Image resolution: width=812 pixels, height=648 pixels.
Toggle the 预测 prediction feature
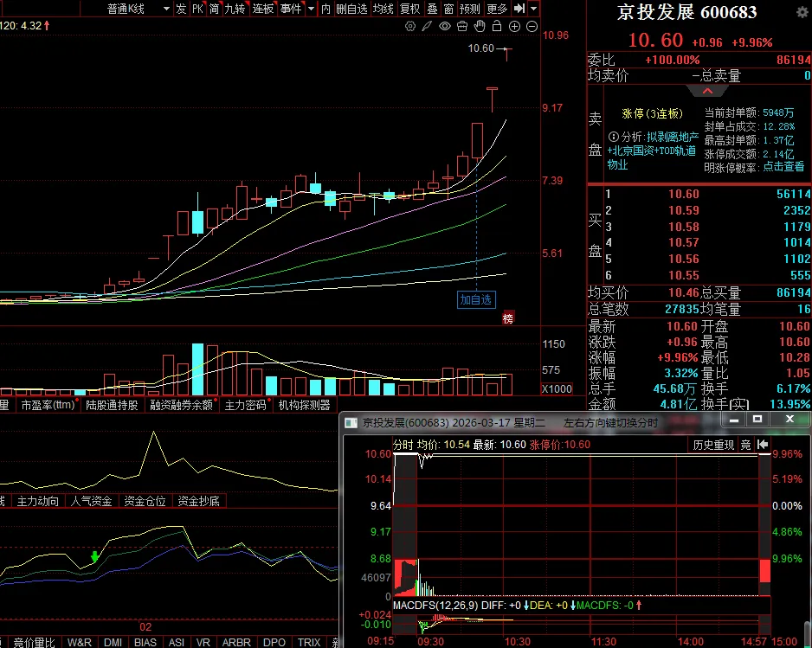(470, 9)
